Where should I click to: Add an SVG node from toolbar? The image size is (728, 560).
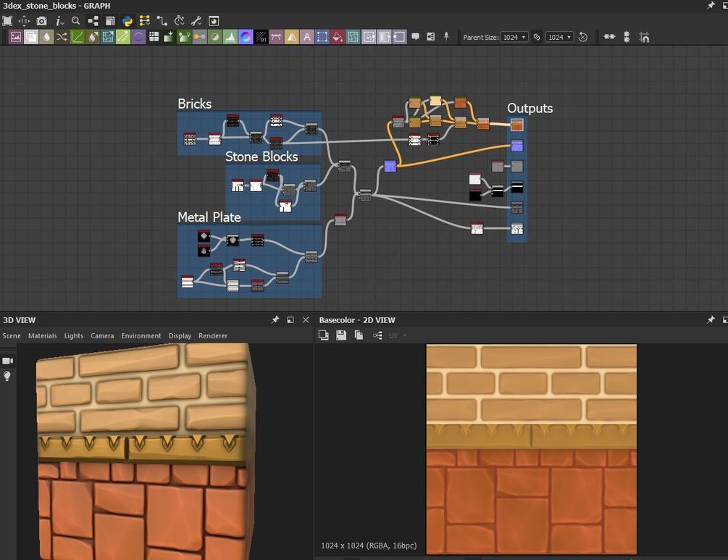(x=276, y=37)
